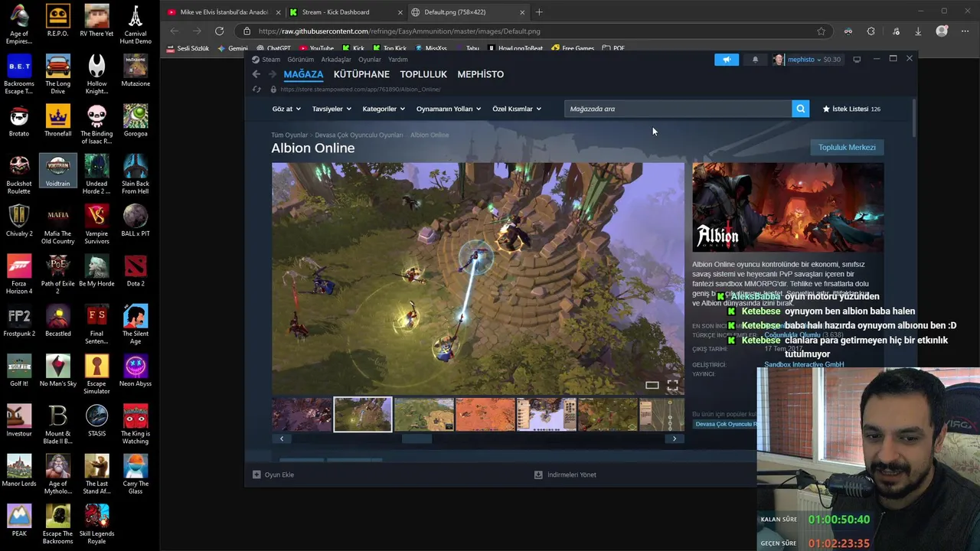This screenshot has width=980, height=551.
Task: Click the İndirmeleri Yönet download icon
Action: pos(538,474)
